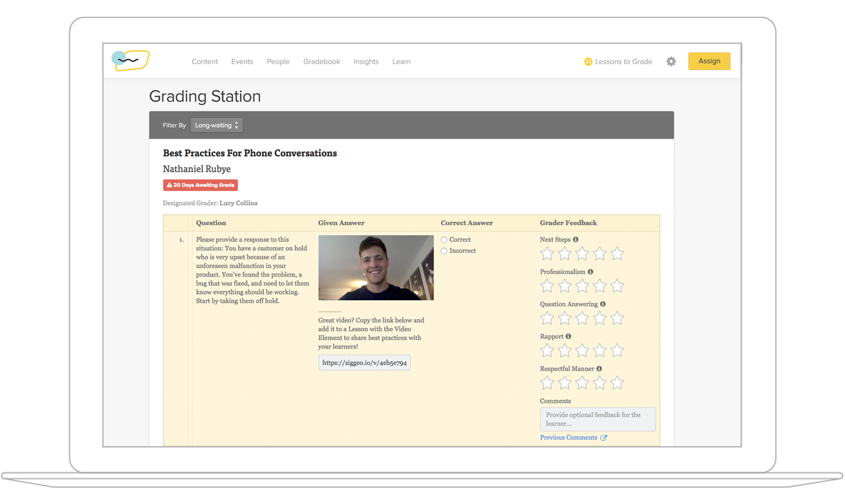Image resolution: width=845 pixels, height=504 pixels.
Task: Click the info icon next to Question Answering
Action: click(x=602, y=304)
